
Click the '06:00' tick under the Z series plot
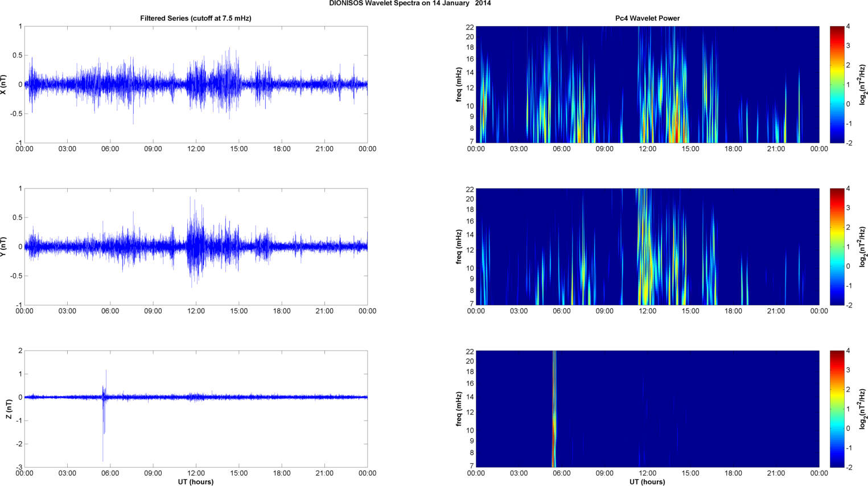click(x=110, y=473)
